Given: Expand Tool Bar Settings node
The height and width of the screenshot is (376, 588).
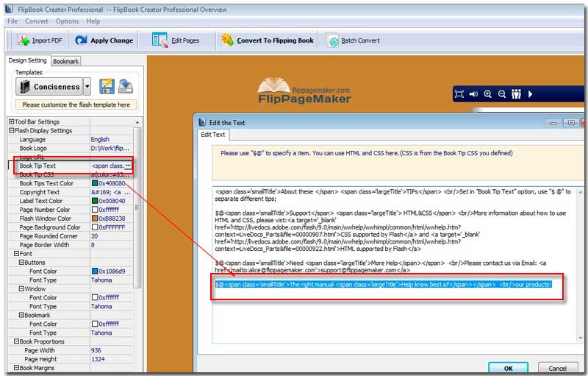Looking at the screenshot, I should click(x=12, y=121).
